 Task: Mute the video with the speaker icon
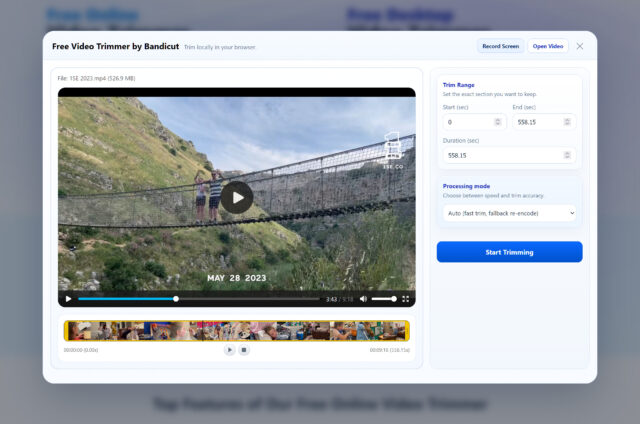click(x=363, y=299)
